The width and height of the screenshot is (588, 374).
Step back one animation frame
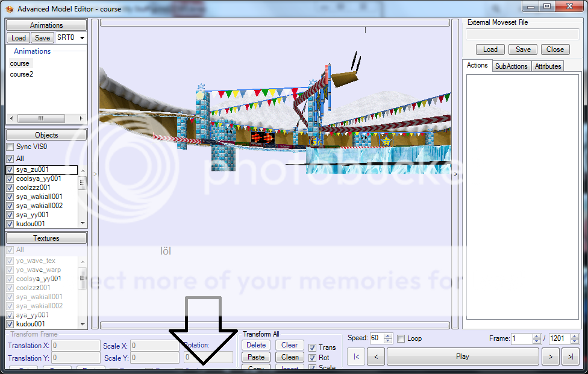(376, 357)
